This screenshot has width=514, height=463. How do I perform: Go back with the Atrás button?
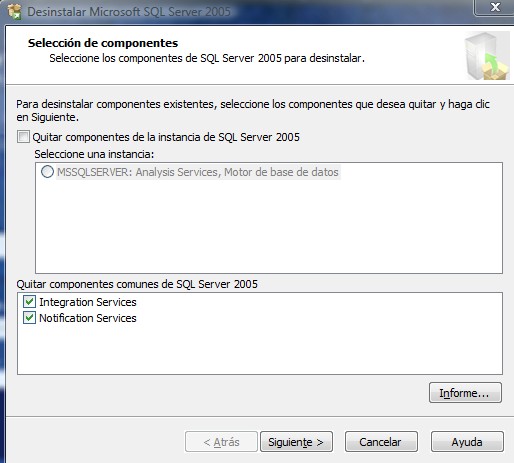[x=221, y=442]
